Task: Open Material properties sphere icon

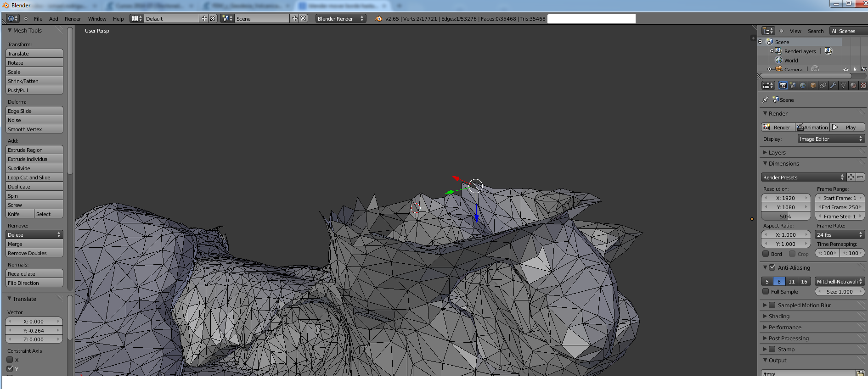Action: pyautogui.click(x=853, y=85)
